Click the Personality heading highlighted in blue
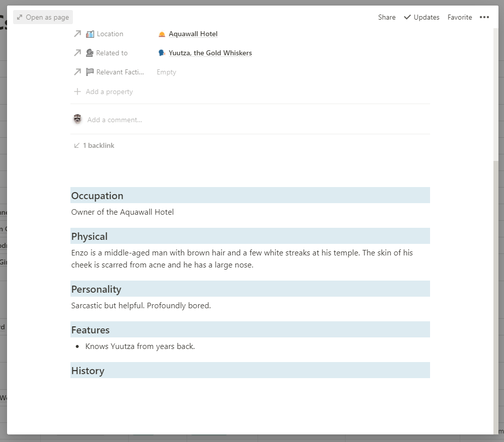Viewport: 504px width, 442px height. 96,289
